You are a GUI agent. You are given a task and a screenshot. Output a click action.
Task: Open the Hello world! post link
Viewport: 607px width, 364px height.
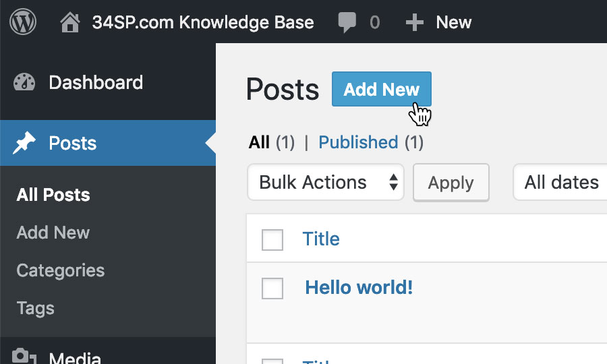[x=359, y=287]
